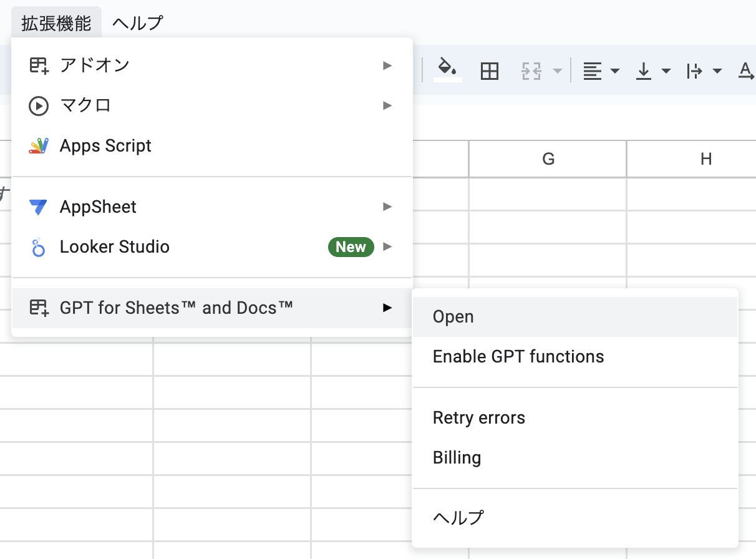Open the fill color picker

coord(446,70)
